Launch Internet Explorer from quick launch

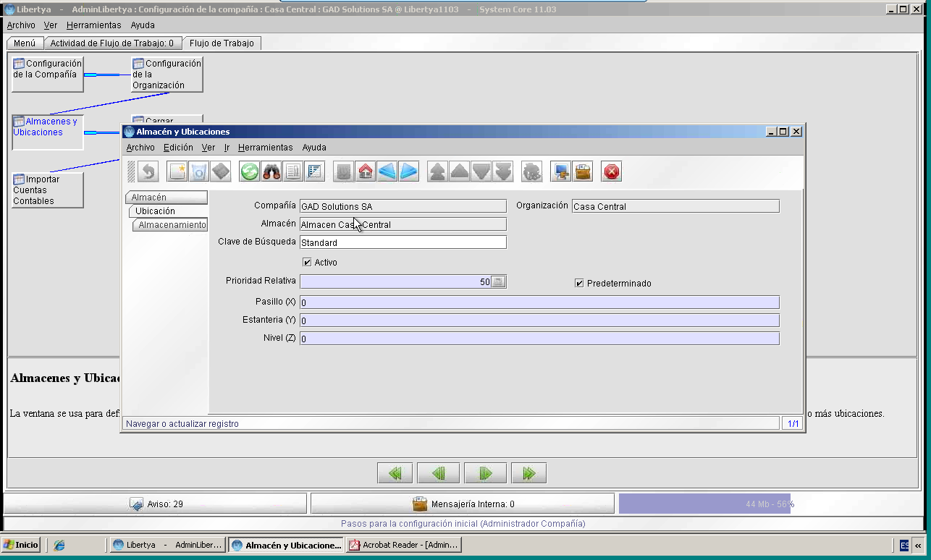tap(60, 545)
